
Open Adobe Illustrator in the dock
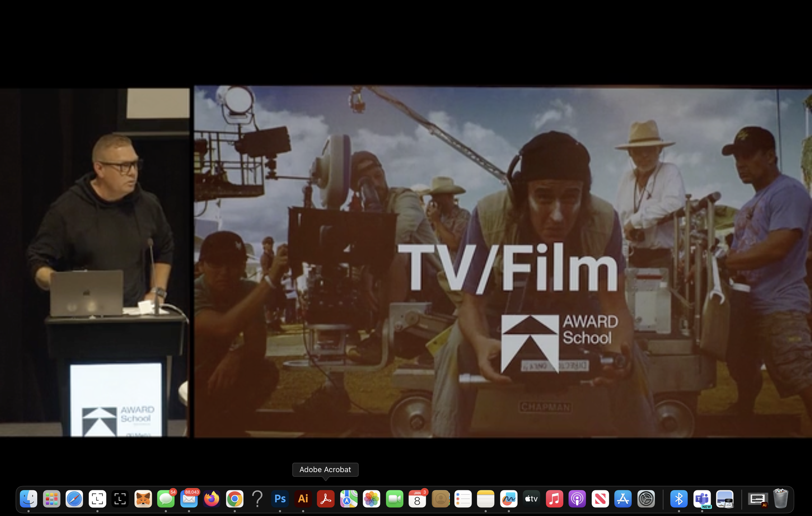pyautogui.click(x=303, y=499)
